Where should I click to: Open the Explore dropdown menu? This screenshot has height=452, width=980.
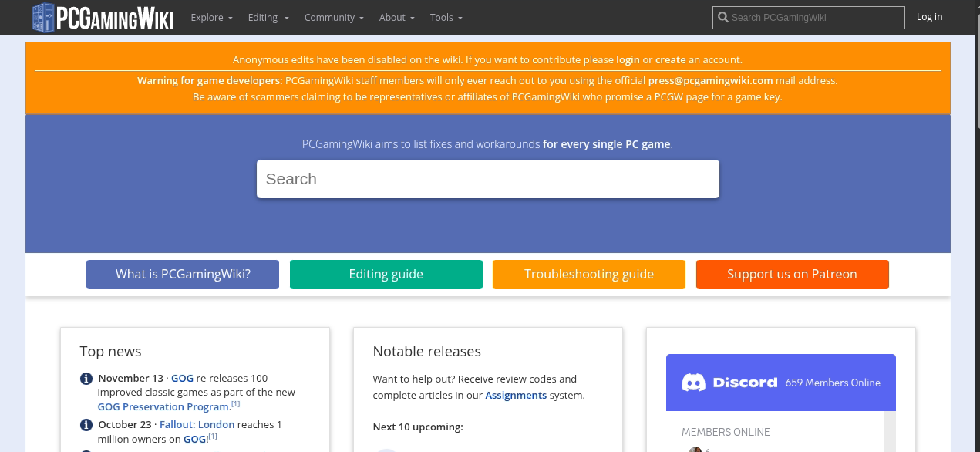pyautogui.click(x=211, y=17)
